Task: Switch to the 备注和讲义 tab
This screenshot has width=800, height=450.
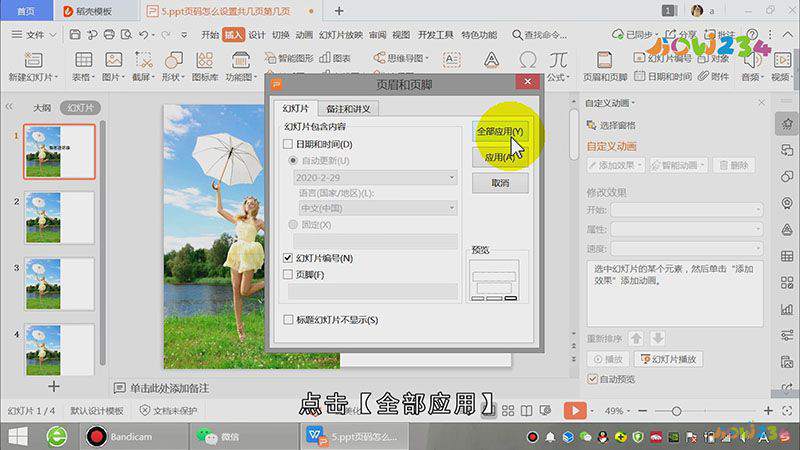Action: [348, 109]
